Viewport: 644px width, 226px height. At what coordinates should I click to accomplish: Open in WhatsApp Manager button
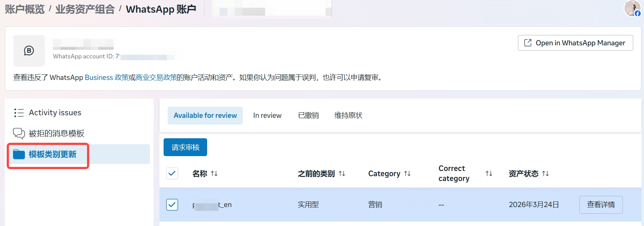point(575,43)
